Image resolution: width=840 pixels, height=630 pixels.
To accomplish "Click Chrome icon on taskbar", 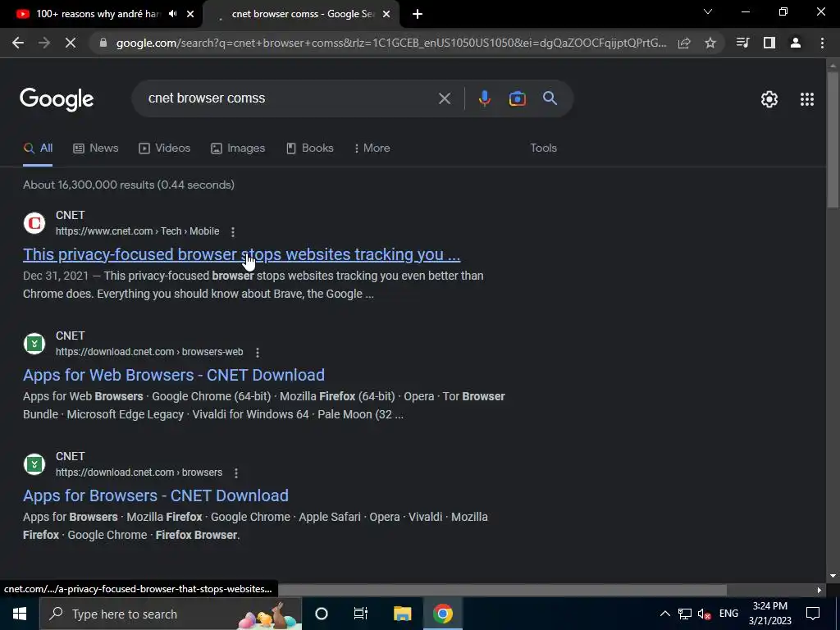I will (x=443, y=614).
